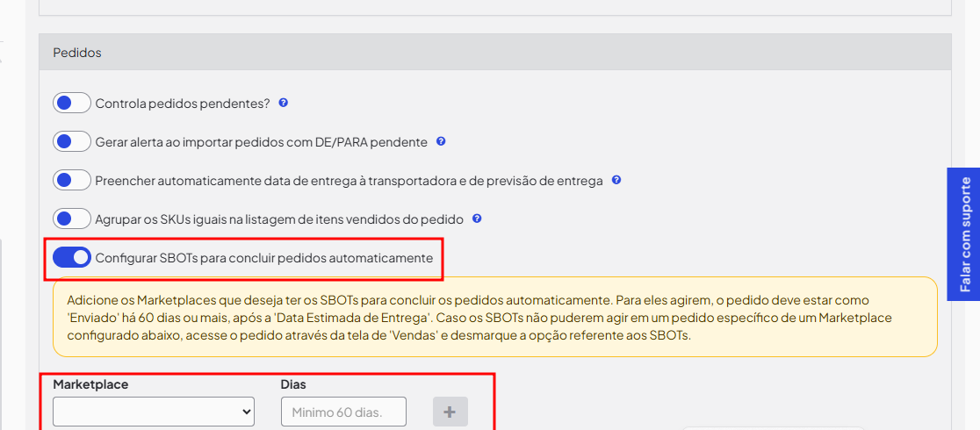The width and height of the screenshot is (980, 430).
Task: Click the Dias minimum 60 days field
Action: coord(343,412)
